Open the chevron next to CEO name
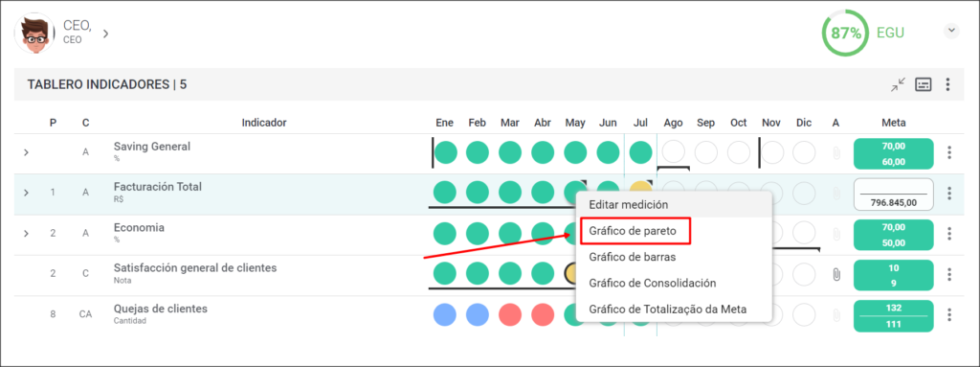The image size is (980, 367). click(x=105, y=34)
